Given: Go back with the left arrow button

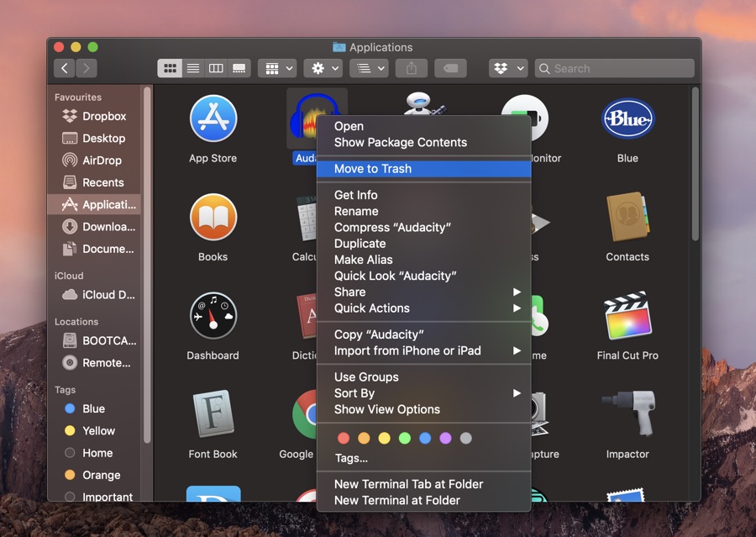Looking at the screenshot, I should pyautogui.click(x=64, y=69).
